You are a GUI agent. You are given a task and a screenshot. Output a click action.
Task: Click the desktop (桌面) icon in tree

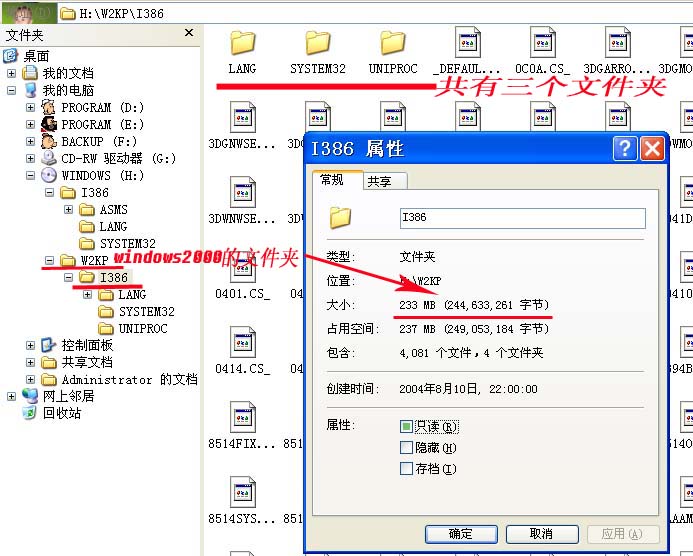[x=11, y=56]
